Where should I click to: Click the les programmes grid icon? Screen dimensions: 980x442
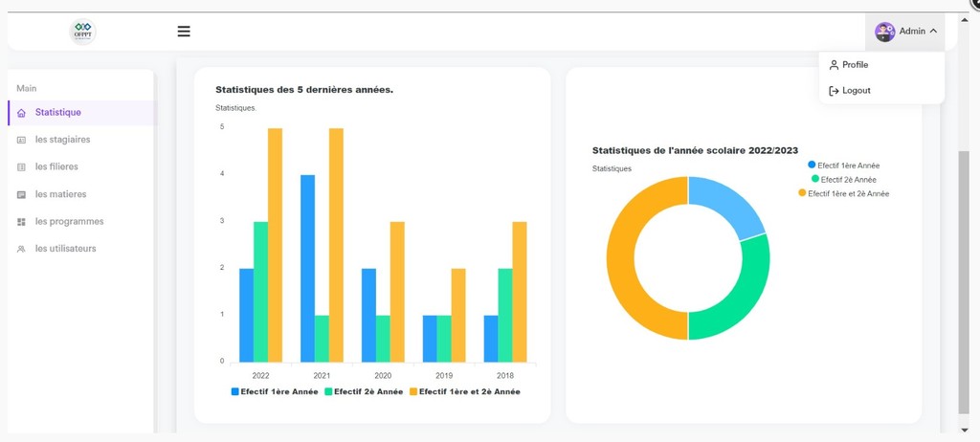point(21,222)
